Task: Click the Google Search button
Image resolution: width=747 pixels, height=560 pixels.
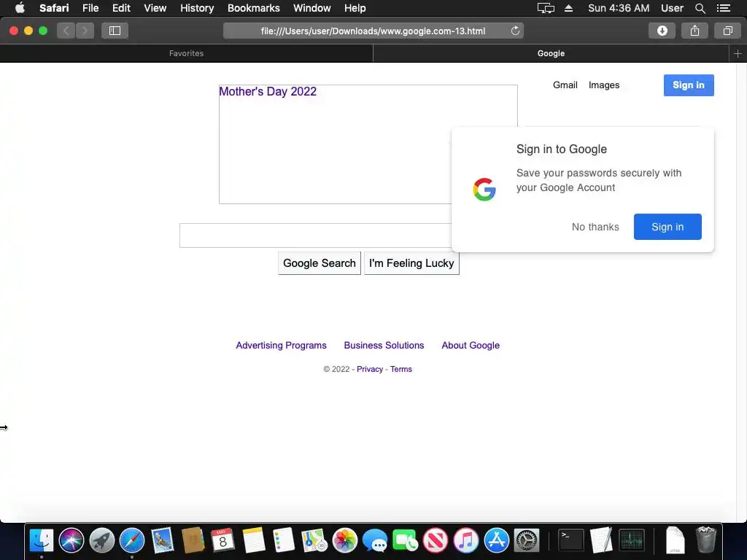Action: (x=320, y=263)
